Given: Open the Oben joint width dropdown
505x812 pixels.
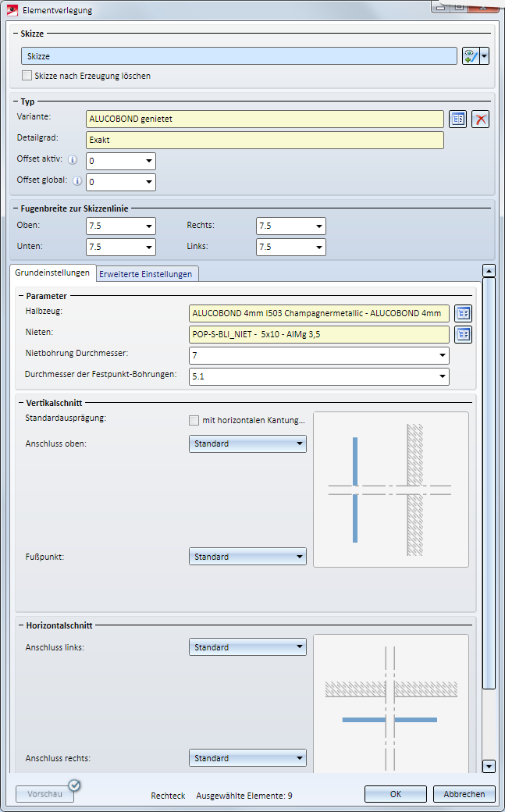Looking at the screenshot, I should click(148, 226).
